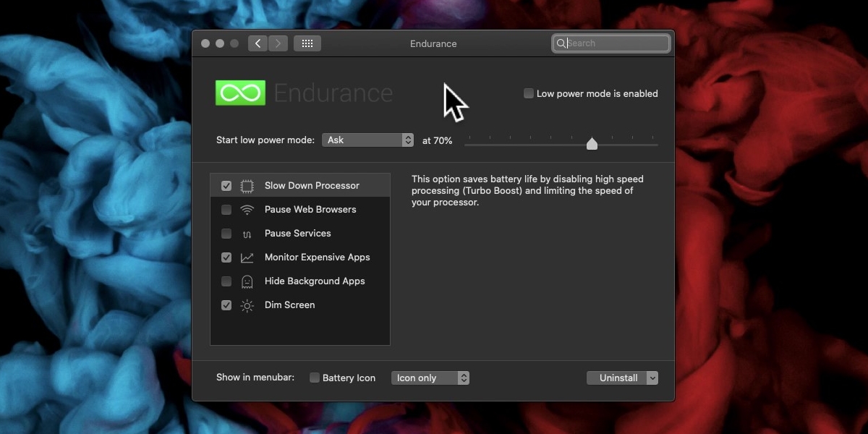Image resolution: width=868 pixels, height=434 pixels.
Task: Click the chart icon for Monitor Expensive Apps
Action: click(247, 258)
